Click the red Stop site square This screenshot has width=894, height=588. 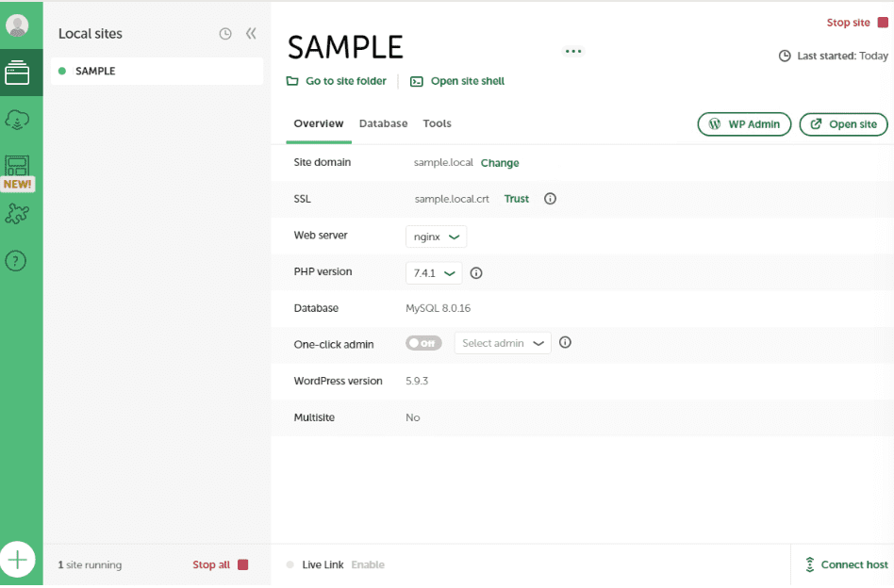(883, 23)
